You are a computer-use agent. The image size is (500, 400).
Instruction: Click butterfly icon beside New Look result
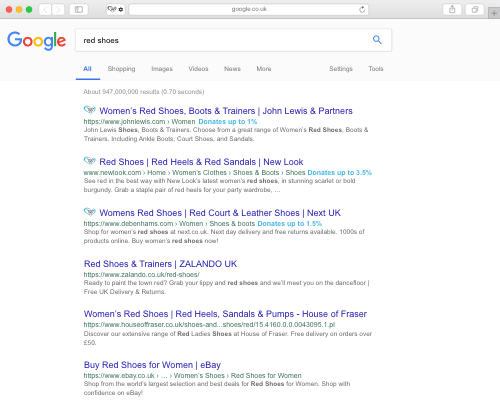[x=89, y=161]
